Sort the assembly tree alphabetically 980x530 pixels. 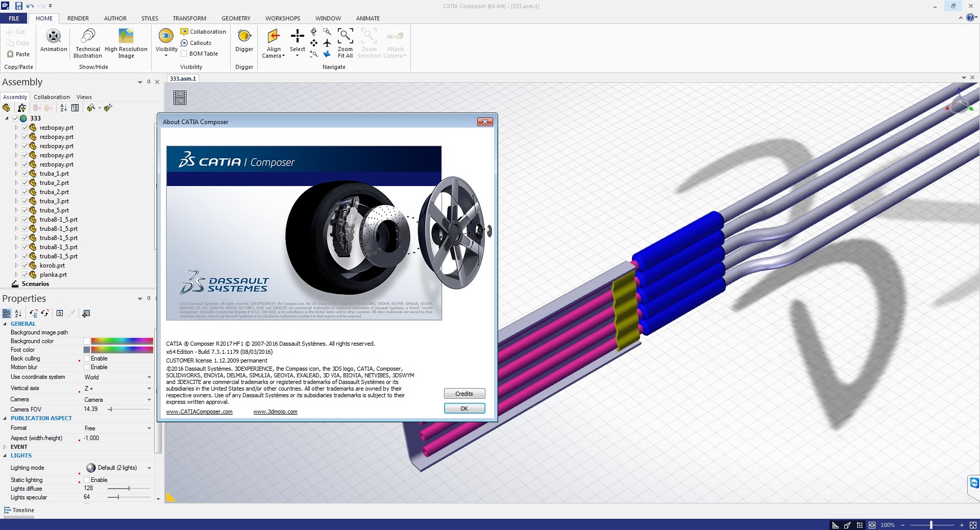(63, 108)
